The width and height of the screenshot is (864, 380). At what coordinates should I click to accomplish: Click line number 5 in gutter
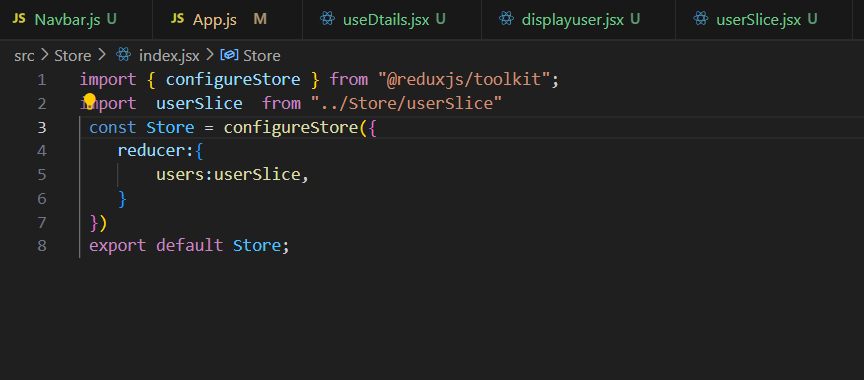pos(42,175)
